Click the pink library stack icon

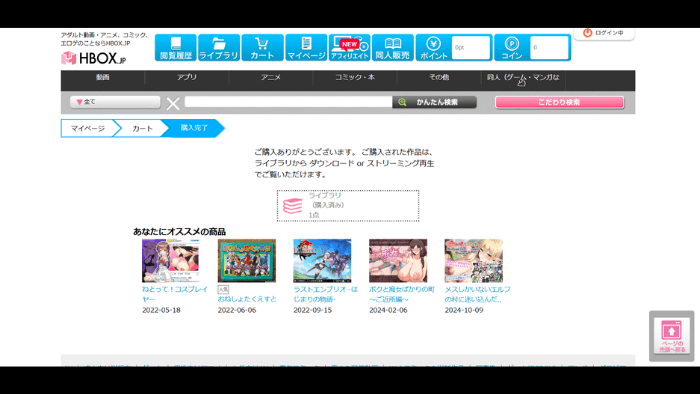[293, 206]
